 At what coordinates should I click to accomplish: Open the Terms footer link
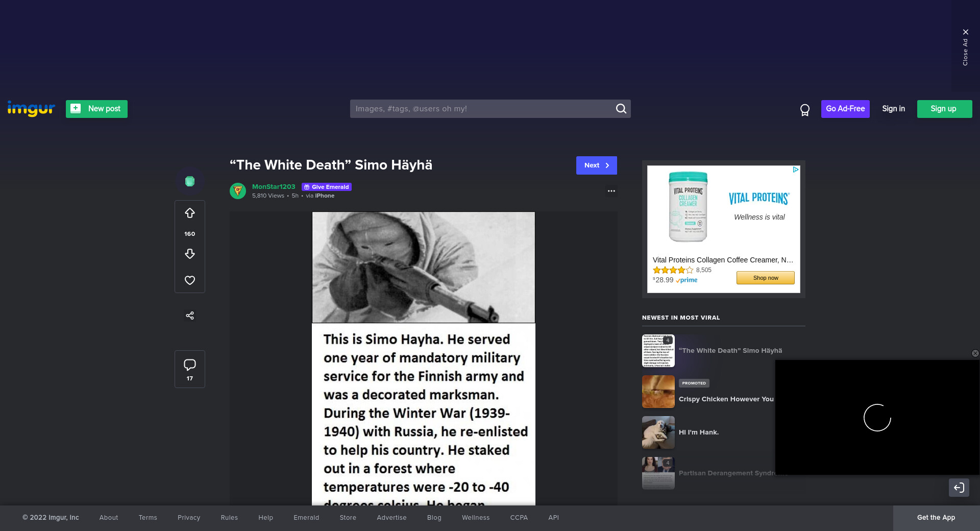pos(148,518)
